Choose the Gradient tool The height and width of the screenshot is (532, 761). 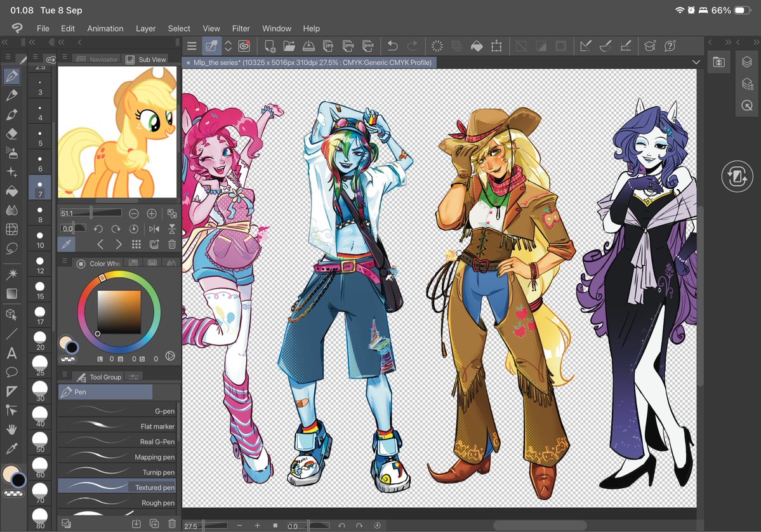click(11, 293)
